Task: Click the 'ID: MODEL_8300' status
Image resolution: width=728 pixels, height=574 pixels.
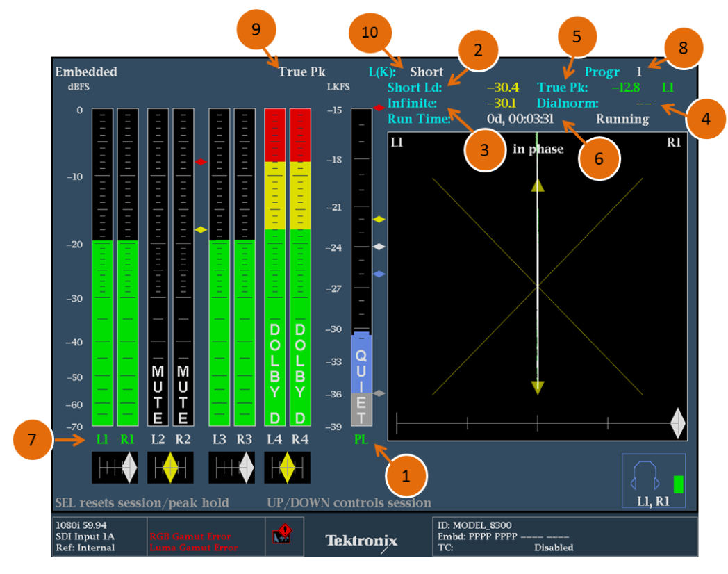Action: (474, 525)
